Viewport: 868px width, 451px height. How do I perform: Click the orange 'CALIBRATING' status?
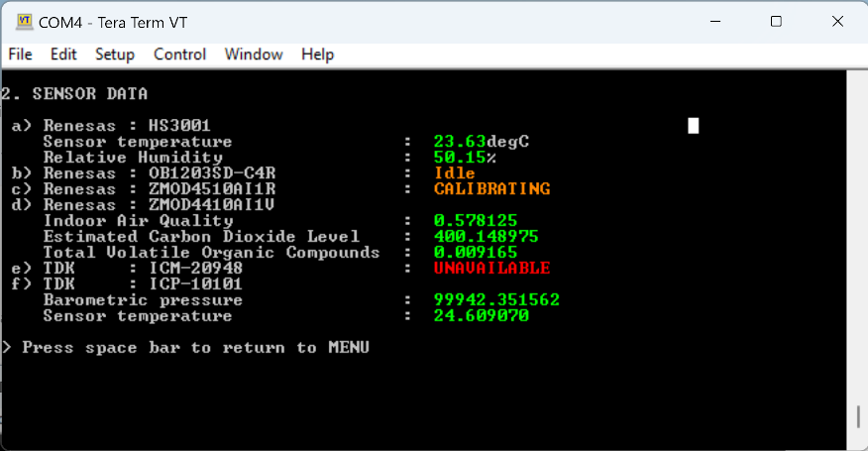click(492, 189)
